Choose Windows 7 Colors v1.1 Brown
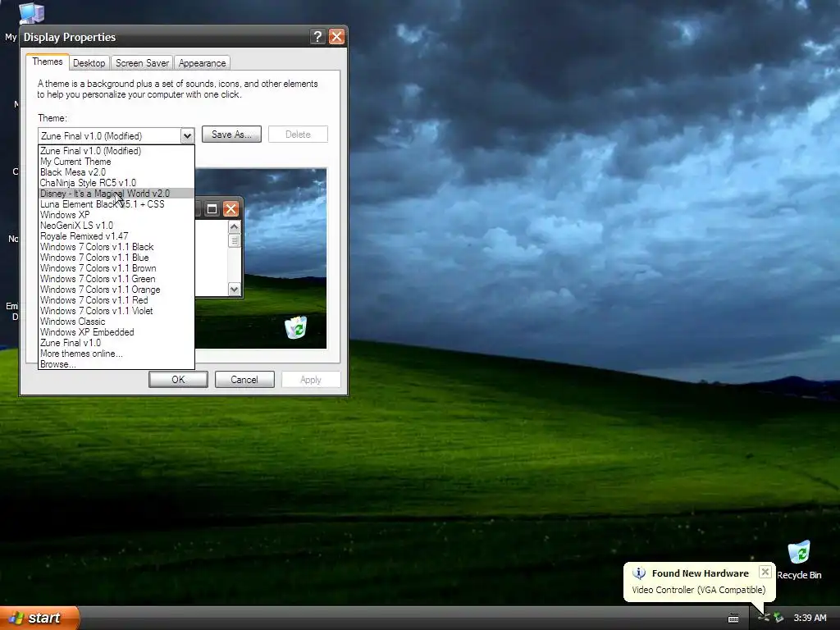The image size is (840, 630). pos(116,268)
